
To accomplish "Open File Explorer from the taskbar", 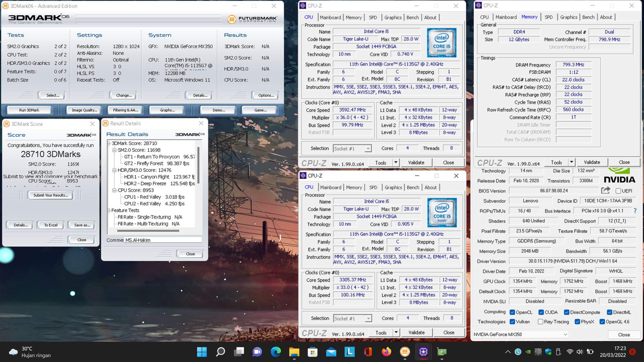I will click(294, 352).
